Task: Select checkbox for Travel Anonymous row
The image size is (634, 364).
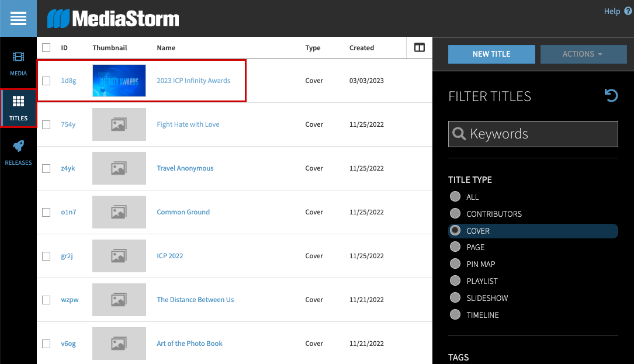Action: [46, 168]
